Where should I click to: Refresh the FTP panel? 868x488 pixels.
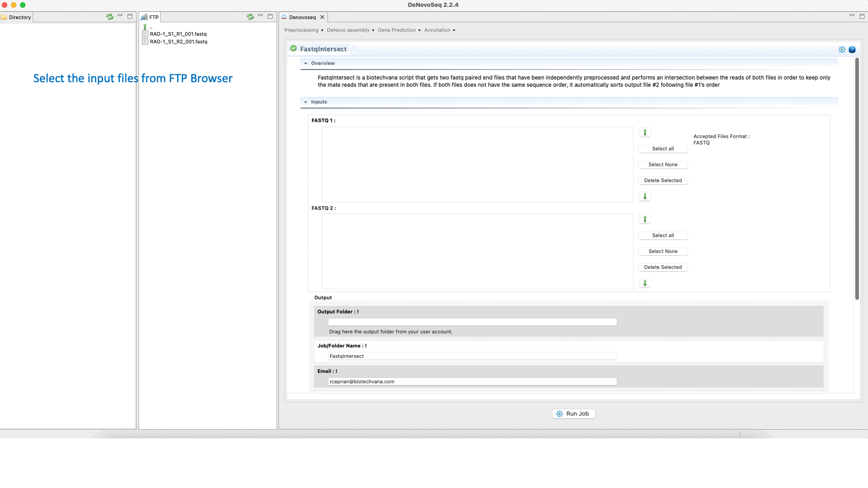(x=250, y=17)
